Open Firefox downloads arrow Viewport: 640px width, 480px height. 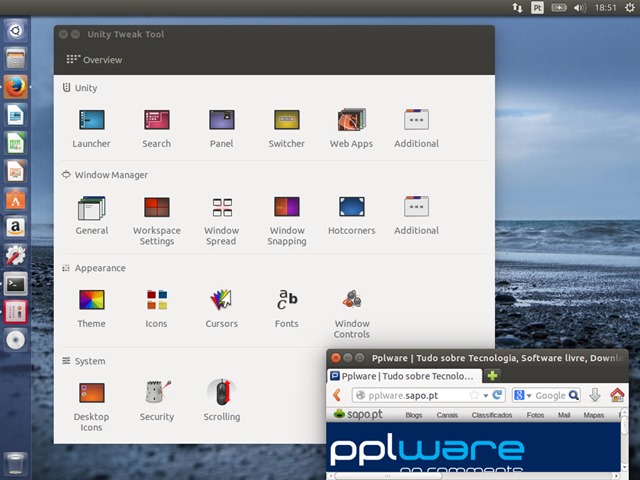pyautogui.click(x=595, y=395)
